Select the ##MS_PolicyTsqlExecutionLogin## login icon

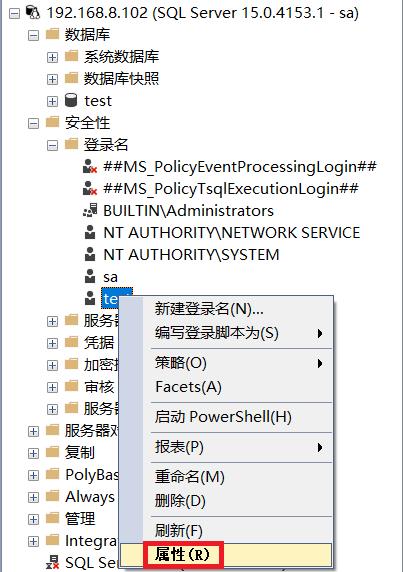tap(90, 188)
